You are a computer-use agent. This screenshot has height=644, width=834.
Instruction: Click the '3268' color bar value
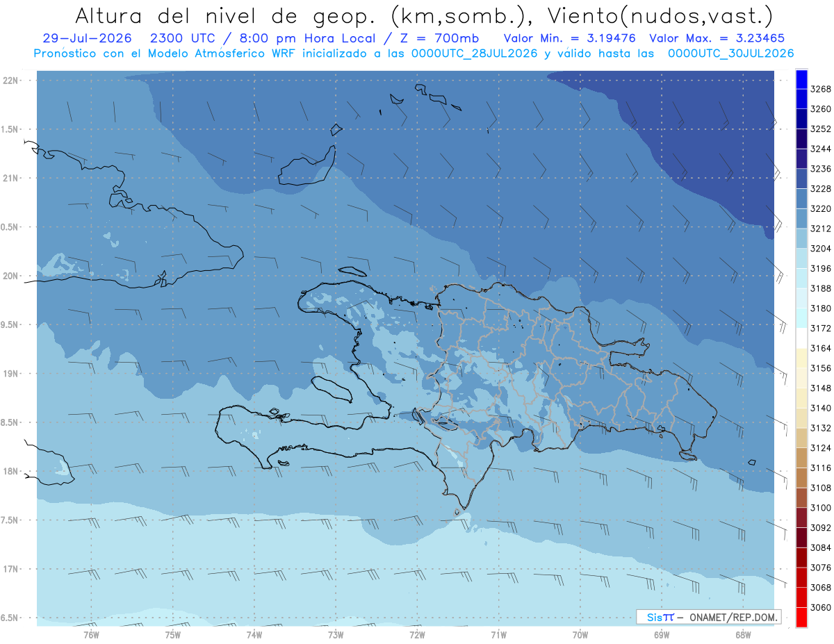tap(821, 89)
